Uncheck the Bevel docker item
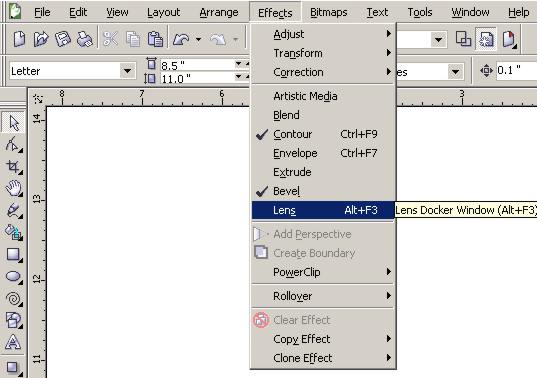The height and width of the screenshot is (378, 537). coord(323,191)
